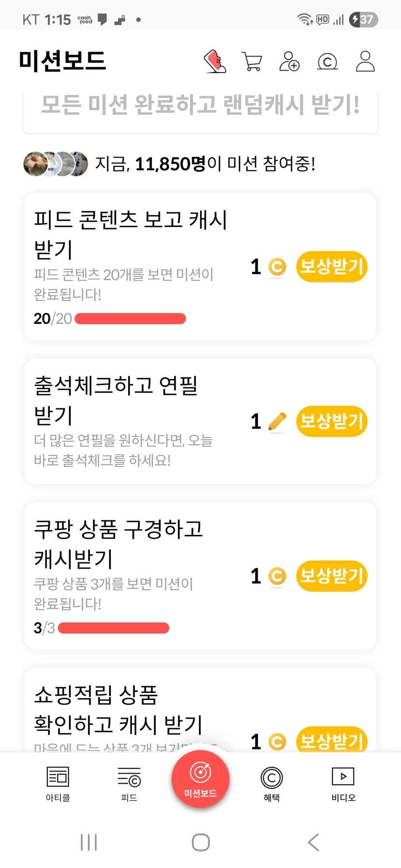Tap the 20/20 feed progress bar
Image resolution: width=401 pixels, height=868 pixels.
tap(130, 319)
